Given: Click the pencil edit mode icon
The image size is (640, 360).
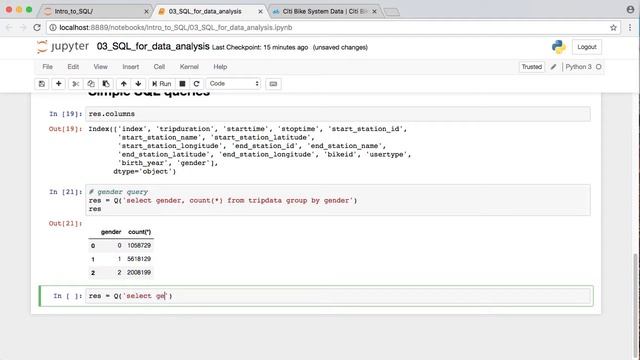Looking at the screenshot, I should click(553, 67).
